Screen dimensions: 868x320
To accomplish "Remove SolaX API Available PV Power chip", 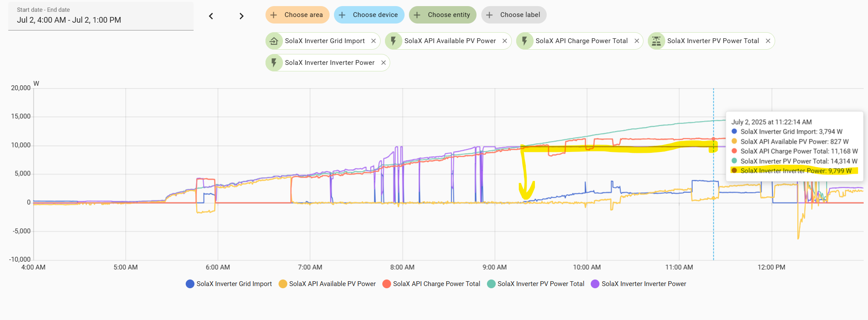I will coord(505,41).
